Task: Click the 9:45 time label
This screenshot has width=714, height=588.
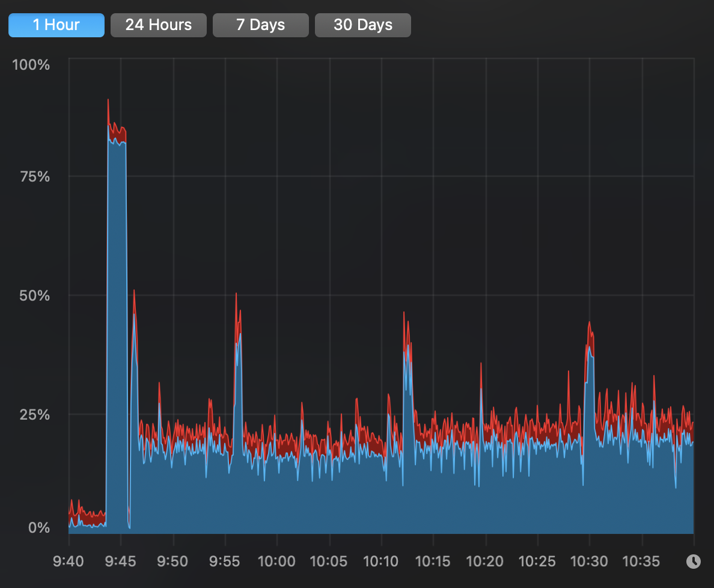Action: 121,561
